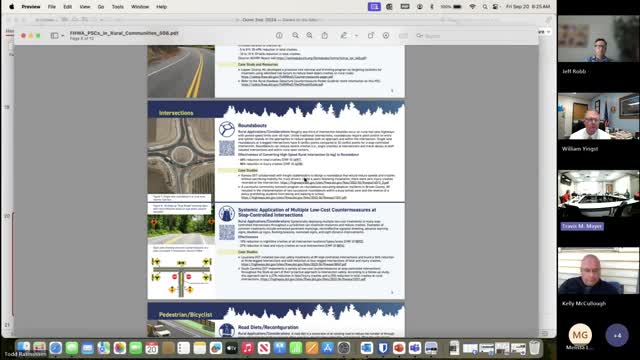
Task: Click the Rotate page icon
Action: click(x=371, y=36)
